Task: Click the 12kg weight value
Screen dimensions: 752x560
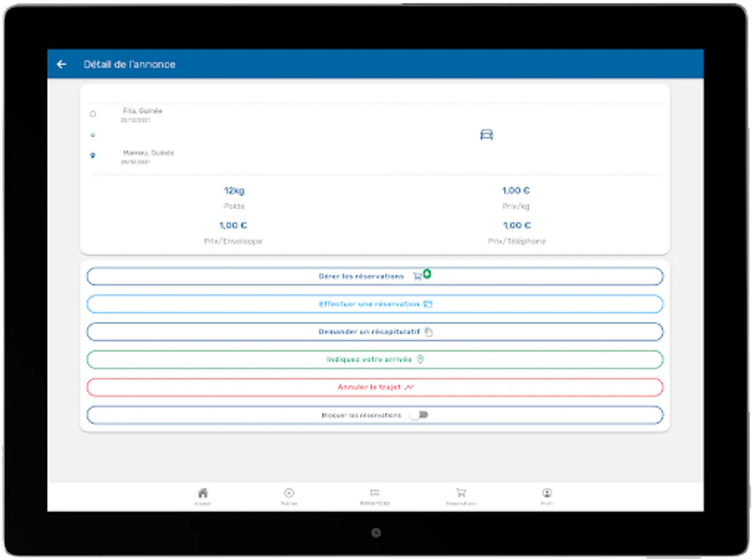Action: 234,191
